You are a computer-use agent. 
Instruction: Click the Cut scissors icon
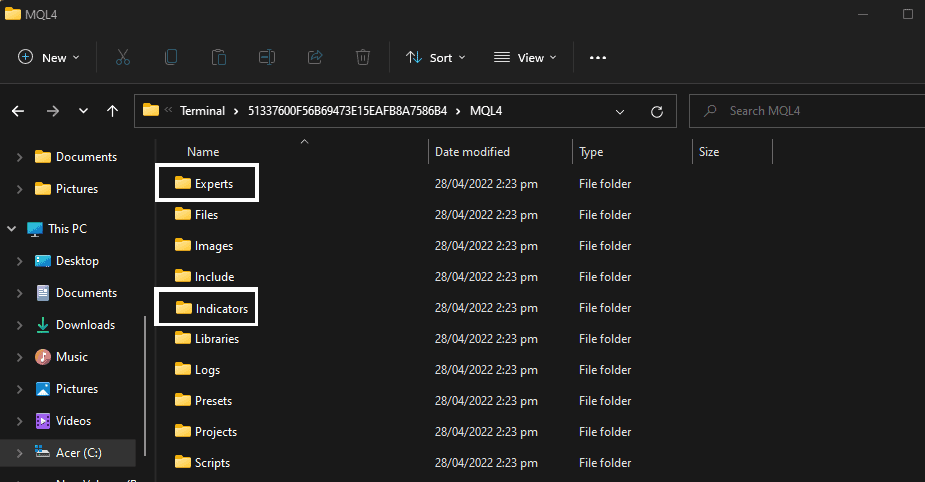(123, 57)
